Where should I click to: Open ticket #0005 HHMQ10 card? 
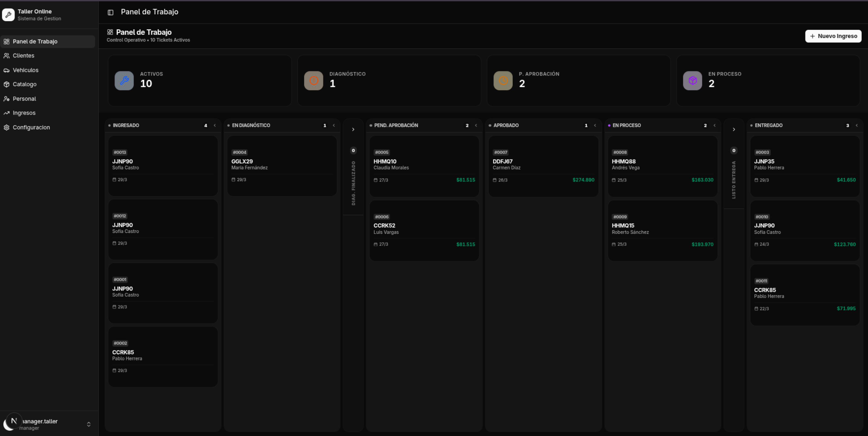424,166
